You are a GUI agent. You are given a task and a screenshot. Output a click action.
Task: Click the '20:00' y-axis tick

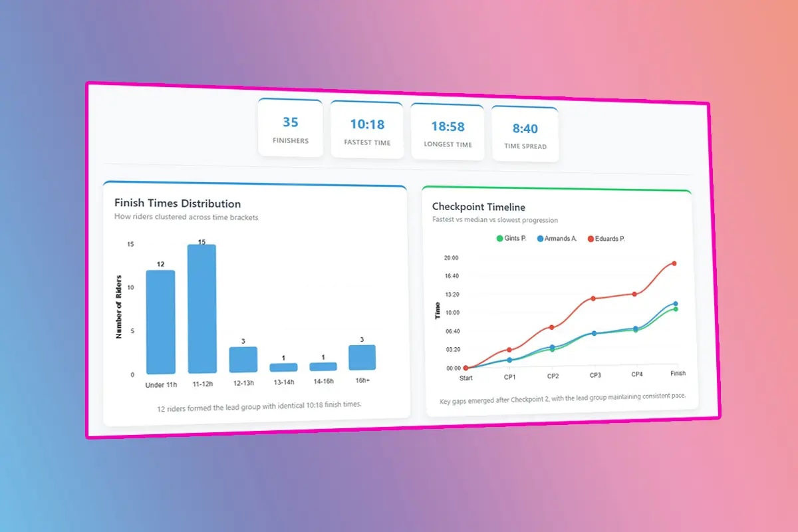[x=450, y=258]
